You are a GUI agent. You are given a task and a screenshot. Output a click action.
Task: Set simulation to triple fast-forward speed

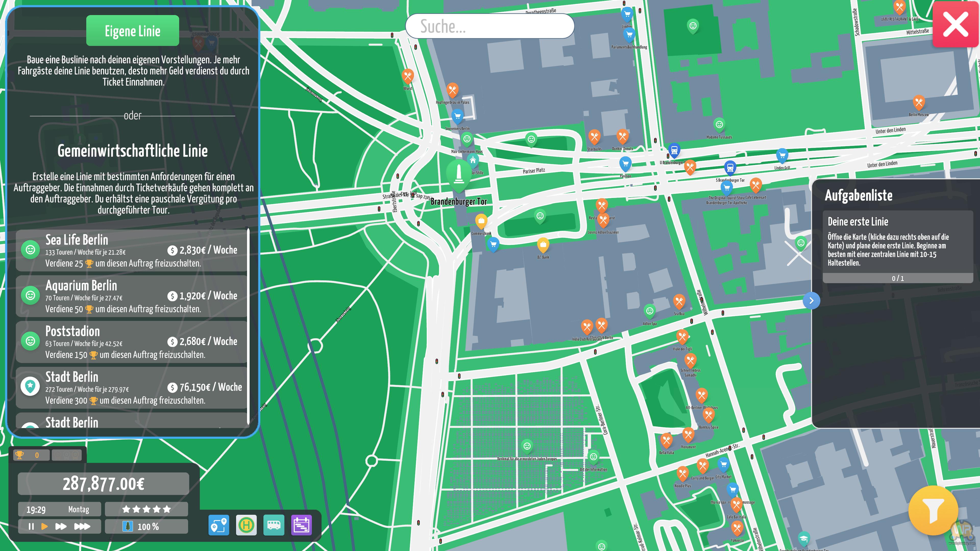82,526
